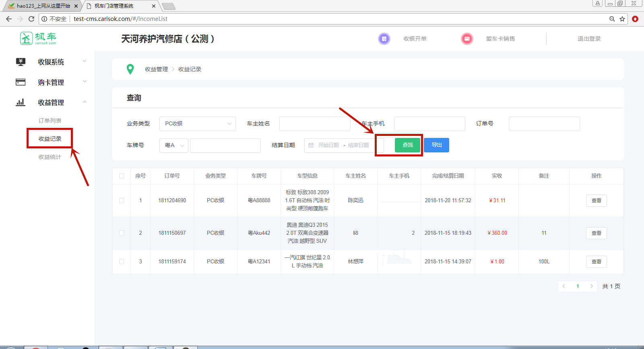Click the browser back arrow
Image resolution: width=644 pixels, height=349 pixels.
pos(9,19)
